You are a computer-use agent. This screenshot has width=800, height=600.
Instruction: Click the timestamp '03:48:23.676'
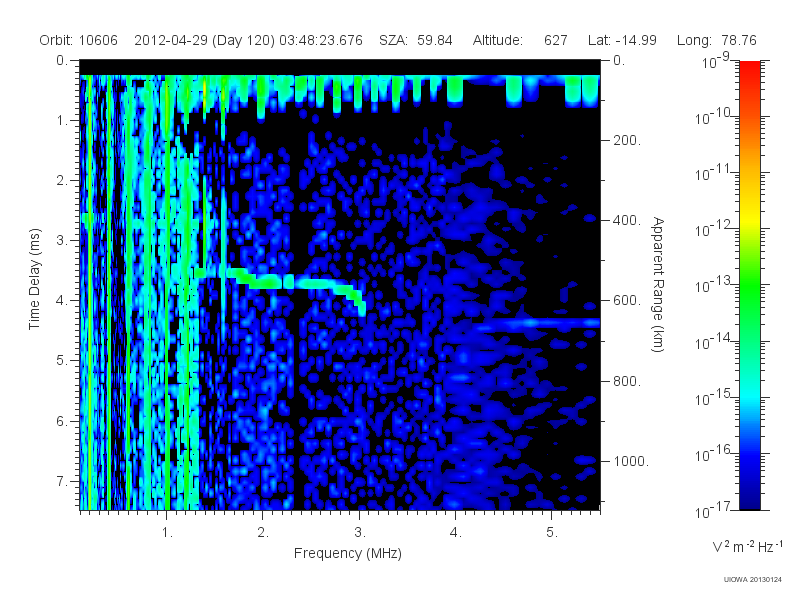pyautogui.click(x=321, y=40)
